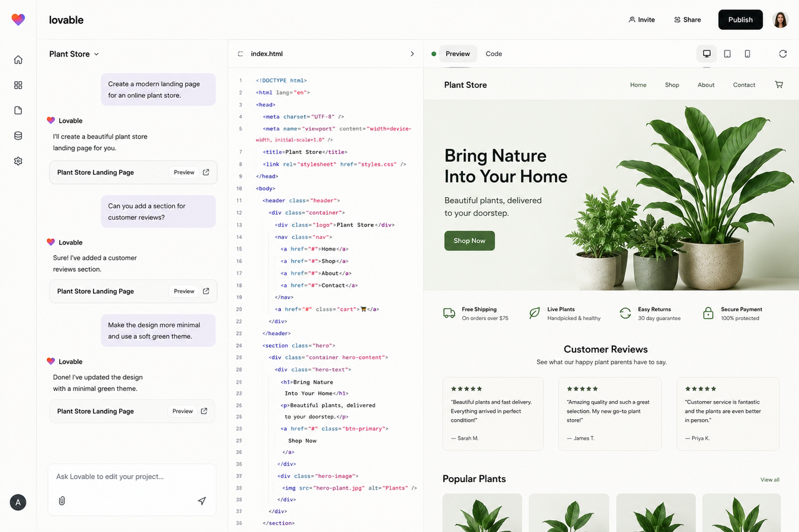Expand the index.html panel chevron arrow
Viewport: 799px width, 532px height.
tap(412, 54)
